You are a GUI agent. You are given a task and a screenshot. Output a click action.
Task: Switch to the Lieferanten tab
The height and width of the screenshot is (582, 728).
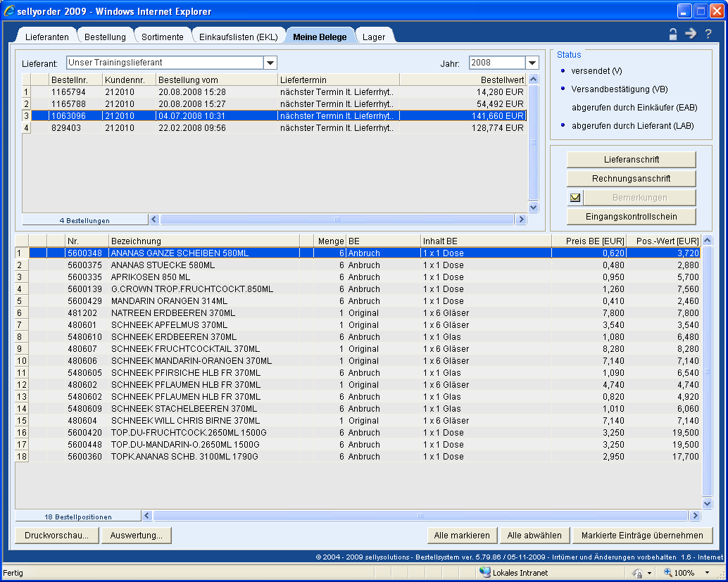pos(47,37)
